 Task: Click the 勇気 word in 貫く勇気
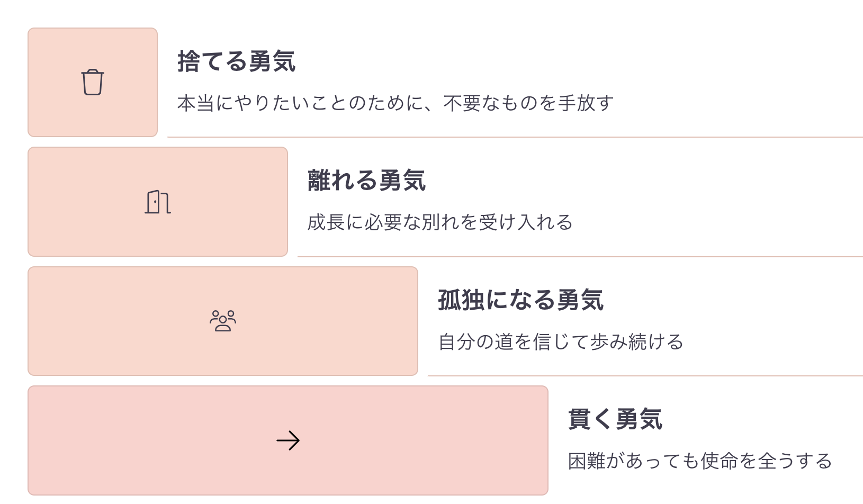[x=639, y=419]
